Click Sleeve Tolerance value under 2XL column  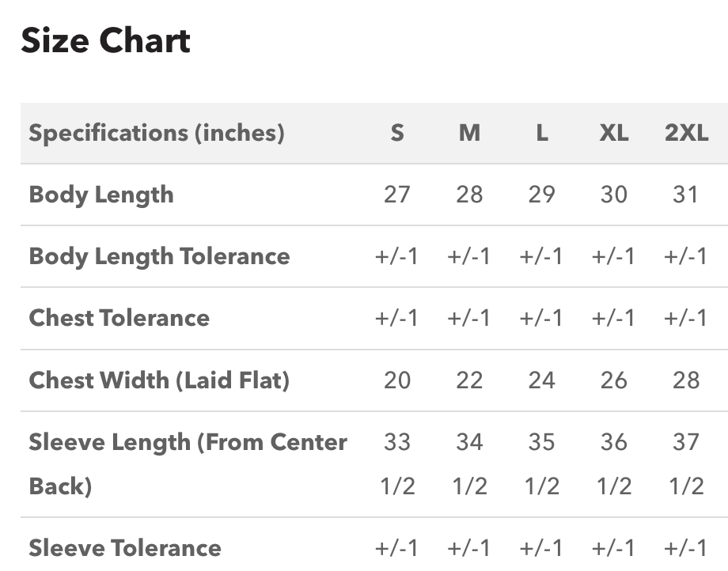686,548
